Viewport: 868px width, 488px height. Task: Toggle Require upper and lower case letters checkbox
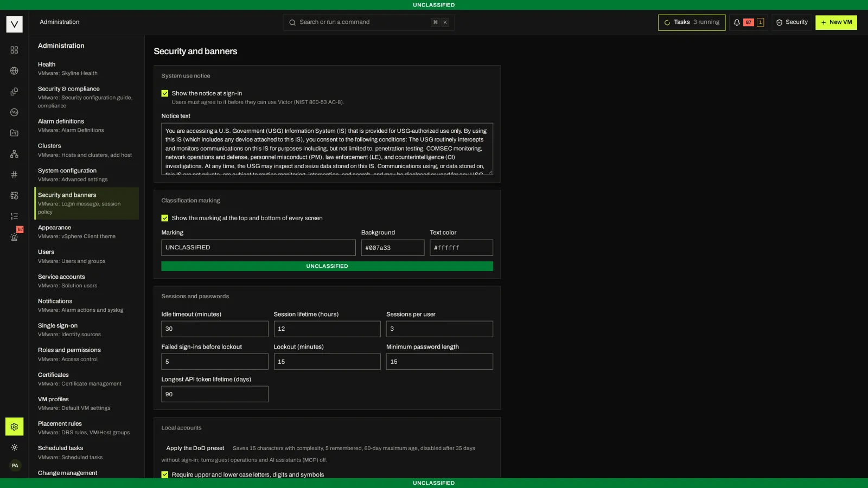[165, 474]
